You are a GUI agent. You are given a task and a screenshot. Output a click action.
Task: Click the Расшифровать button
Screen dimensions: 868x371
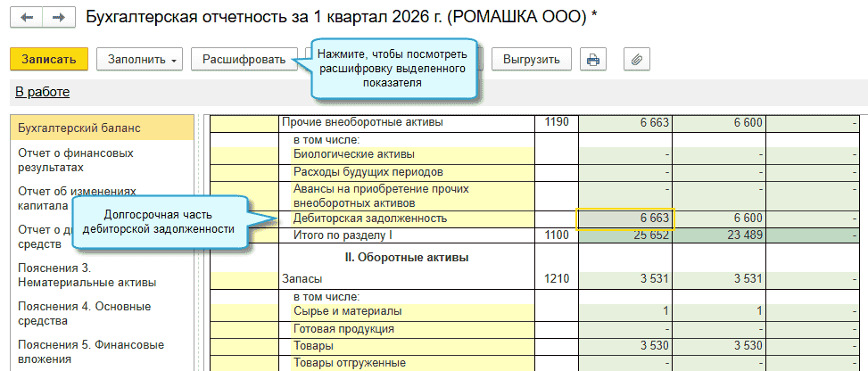click(244, 60)
